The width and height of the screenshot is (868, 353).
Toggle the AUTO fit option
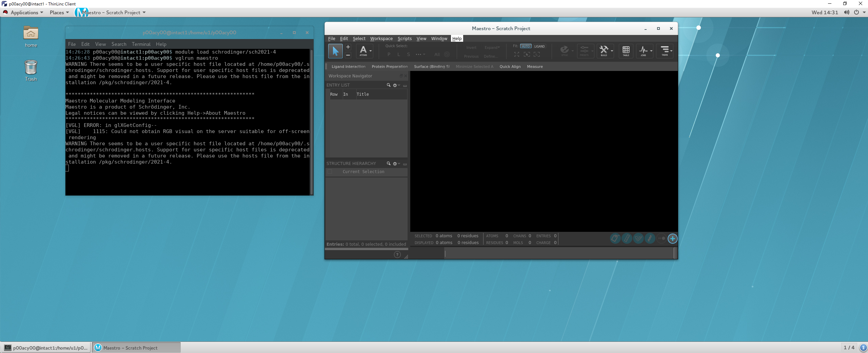[x=526, y=46]
